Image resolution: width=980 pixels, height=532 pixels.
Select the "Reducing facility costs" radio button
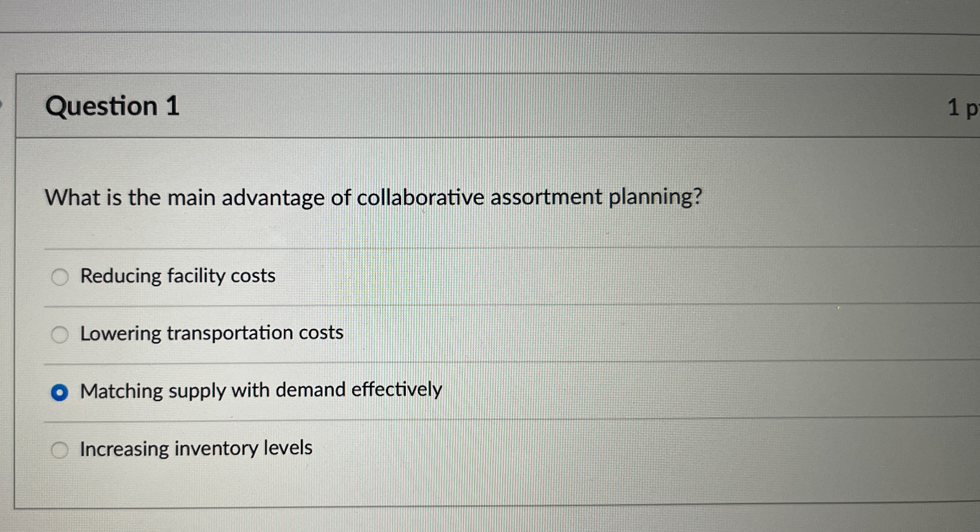[x=60, y=277]
